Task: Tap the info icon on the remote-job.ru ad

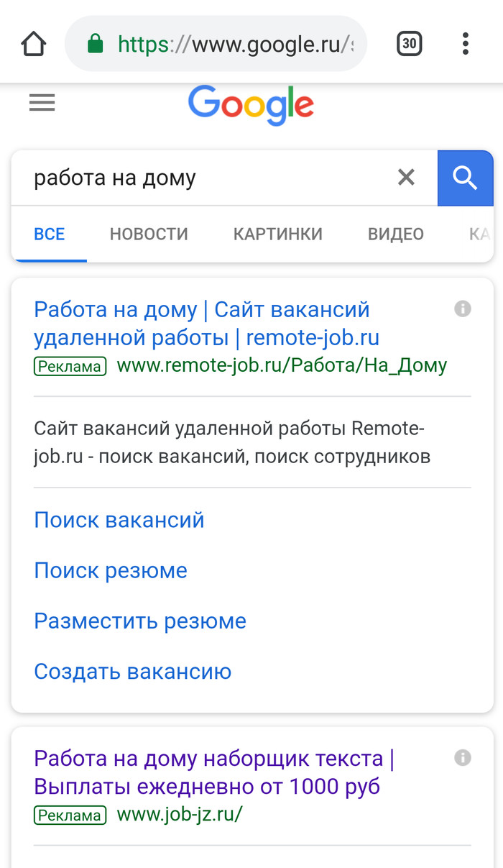Action: click(x=463, y=309)
